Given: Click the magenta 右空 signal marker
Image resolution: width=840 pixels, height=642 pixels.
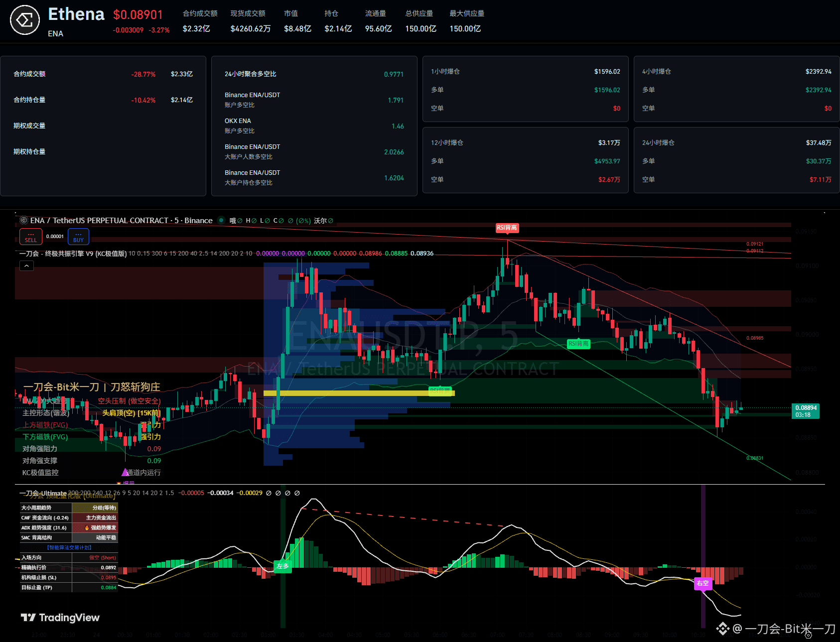Looking at the screenshot, I should (x=702, y=583).
